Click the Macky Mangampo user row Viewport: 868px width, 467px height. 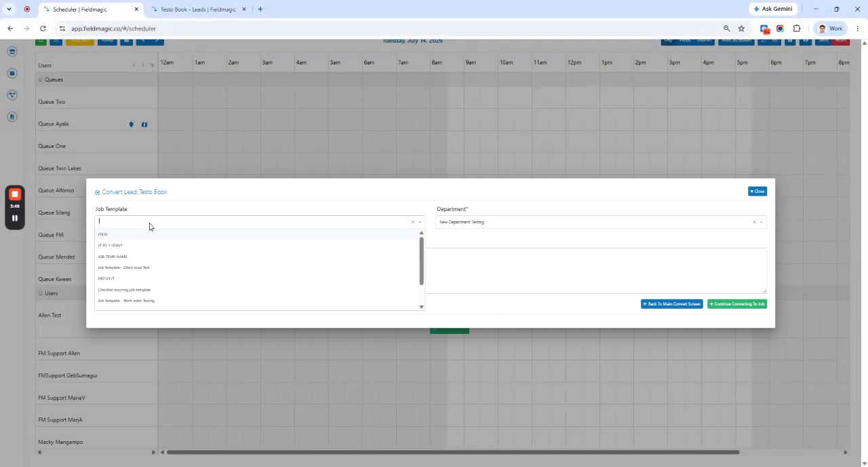pyautogui.click(x=96, y=442)
